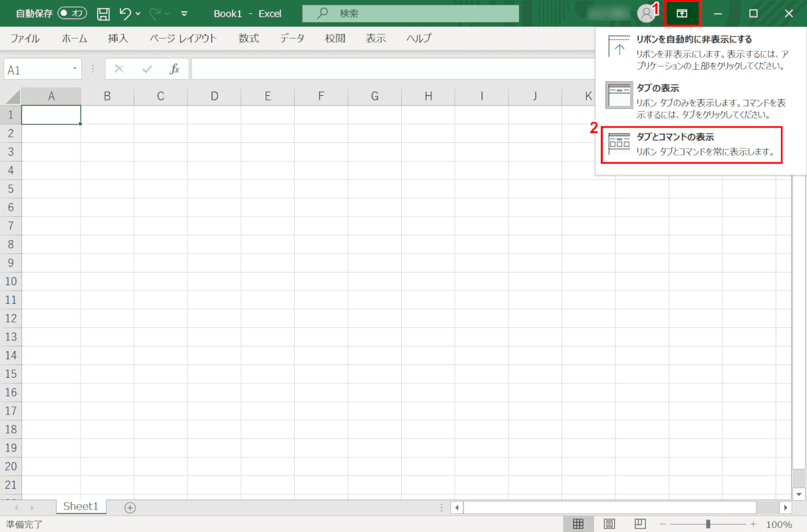This screenshot has height=532, width=807.
Task: Toggle the AutoSave switch
Action: [x=73, y=13]
